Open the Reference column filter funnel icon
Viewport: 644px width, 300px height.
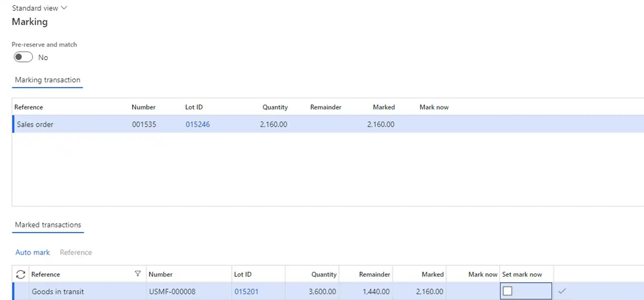(138, 274)
